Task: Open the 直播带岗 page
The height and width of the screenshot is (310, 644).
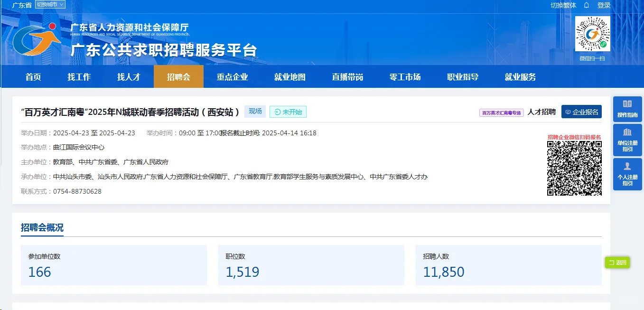Action: coord(347,76)
